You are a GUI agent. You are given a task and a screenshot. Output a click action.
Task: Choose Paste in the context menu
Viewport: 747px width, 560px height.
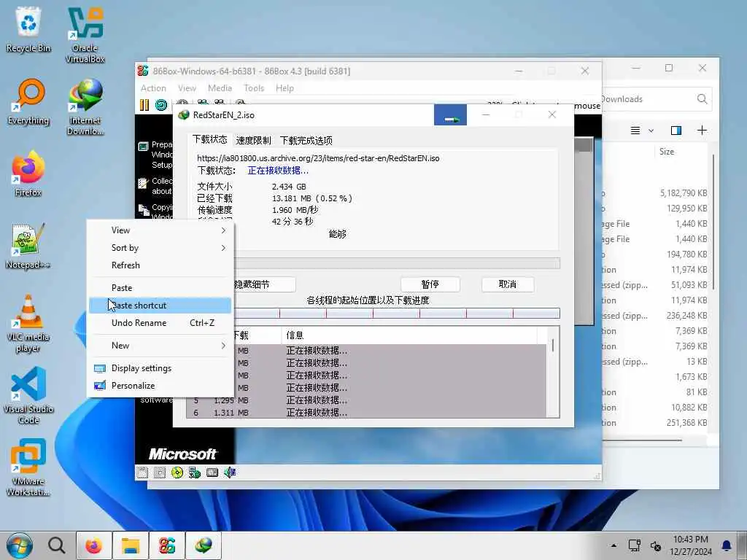160,288
